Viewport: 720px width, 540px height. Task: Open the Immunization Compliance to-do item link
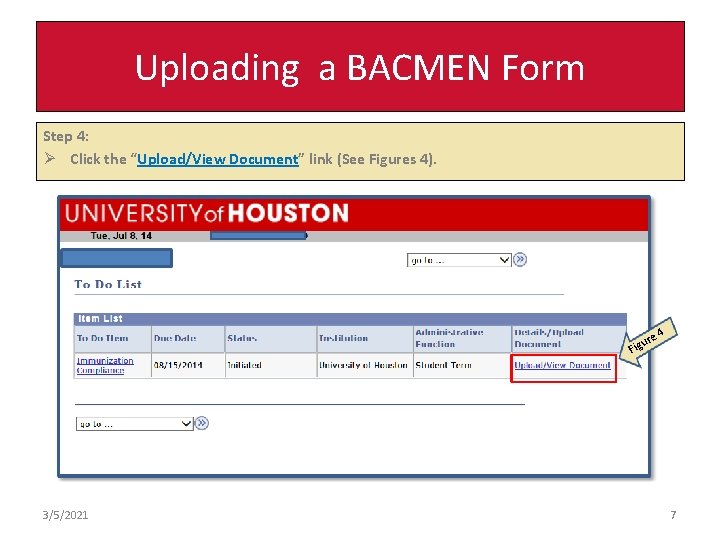(x=105, y=366)
